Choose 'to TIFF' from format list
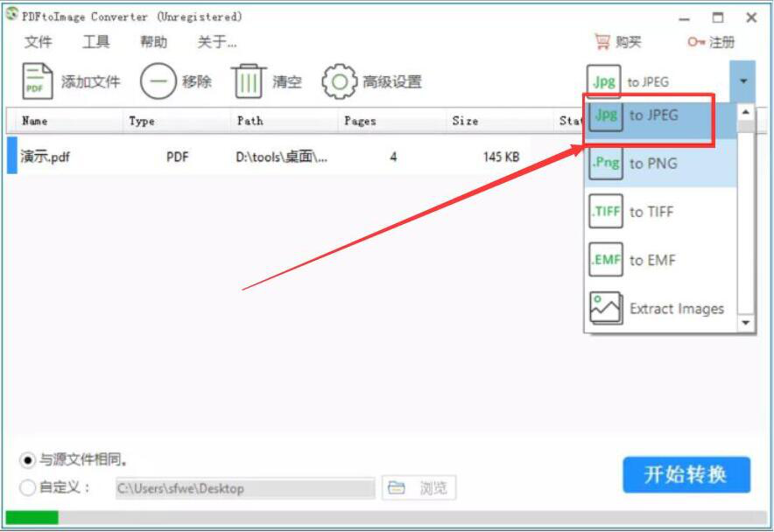Image resolution: width=774 pixels, height=532 pixels. 660,211
